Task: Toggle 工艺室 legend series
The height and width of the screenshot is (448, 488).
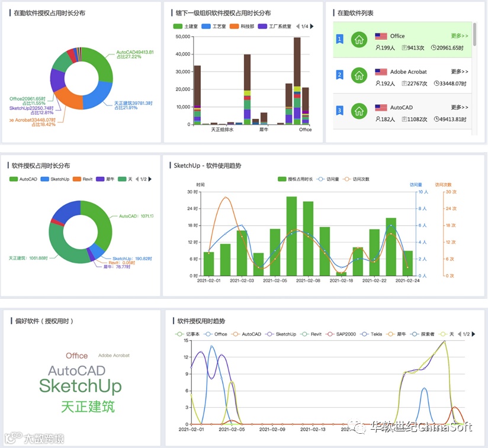Action: (214, 27)
